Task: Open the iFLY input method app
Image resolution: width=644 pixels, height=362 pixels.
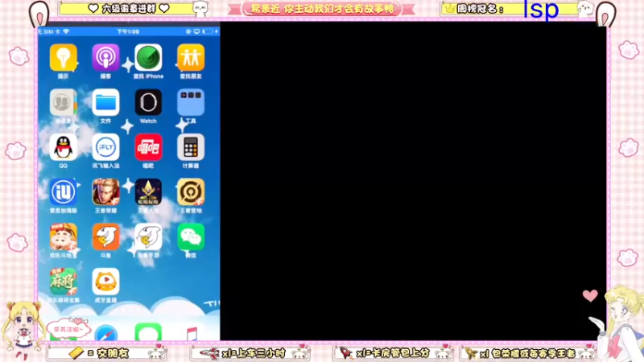Action: click(105, 147)
